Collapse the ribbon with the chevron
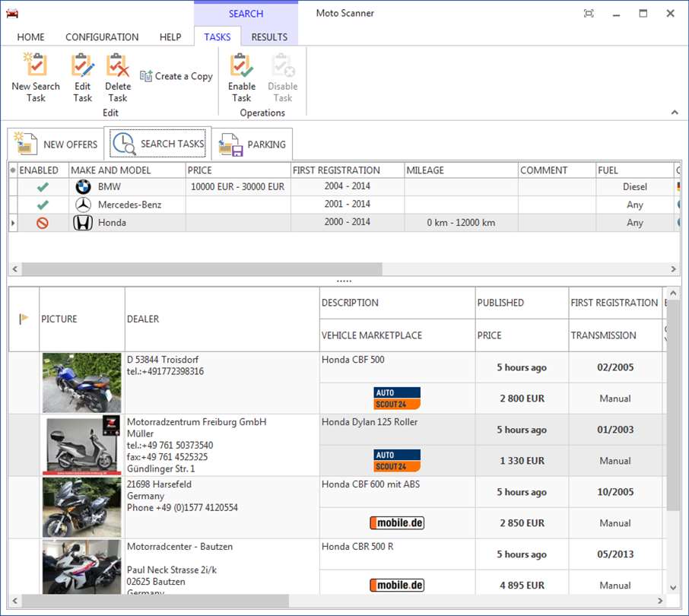Viewport: 689px width, 616px height. point(674,113)
